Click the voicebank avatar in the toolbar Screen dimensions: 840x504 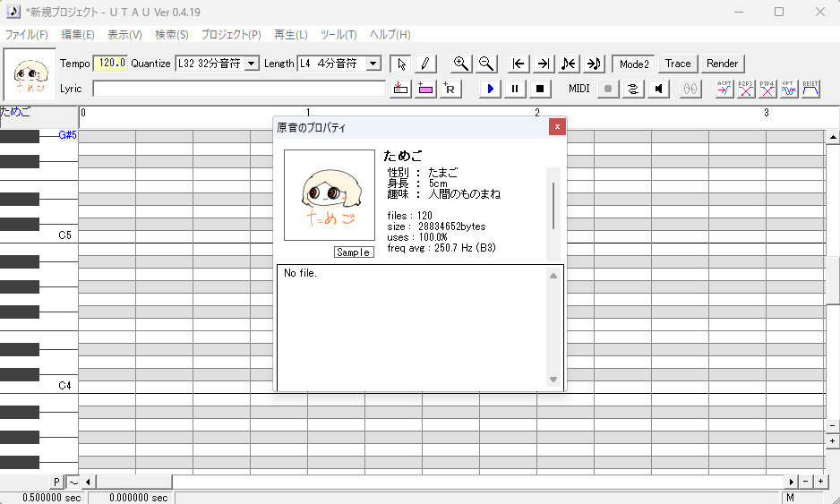(x=30, y=74)
